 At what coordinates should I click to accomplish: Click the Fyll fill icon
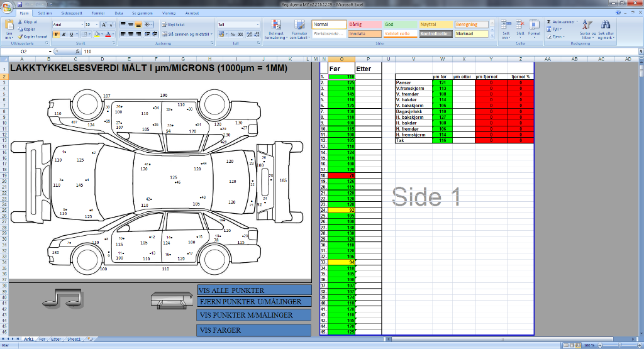(x=550, y=29)
